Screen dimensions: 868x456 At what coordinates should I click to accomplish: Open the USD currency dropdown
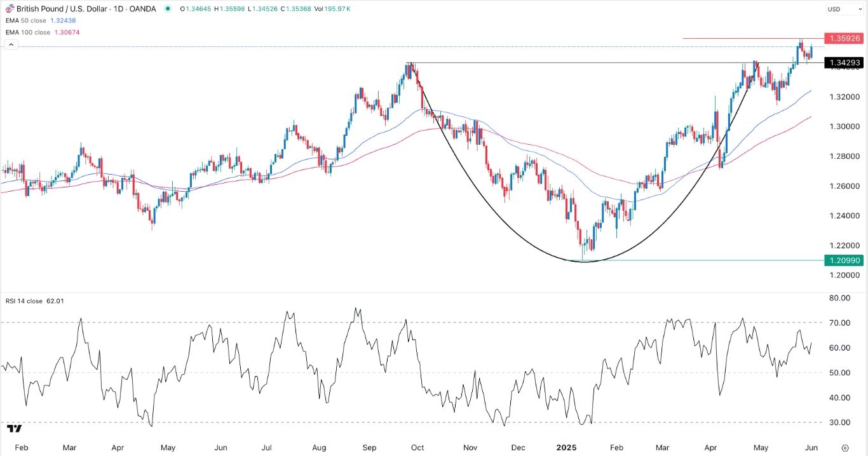842,10
